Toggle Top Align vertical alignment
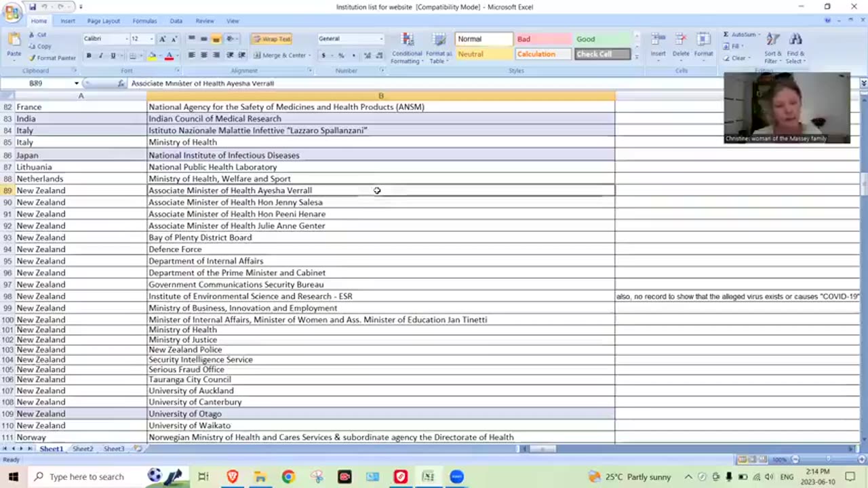 coord(191,39)
